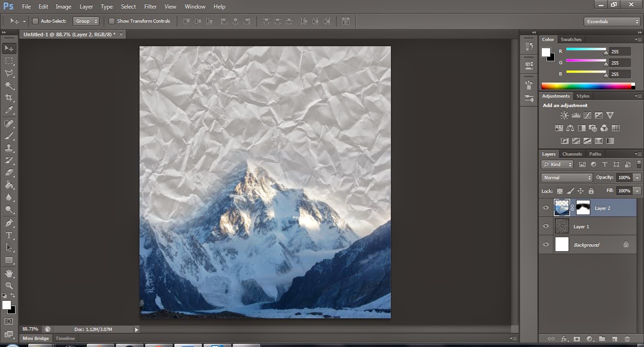The height and width of the screenshot is (347, 644).
Task: Open the Auto-Select Group dropdown
Action: pos(86,21)
